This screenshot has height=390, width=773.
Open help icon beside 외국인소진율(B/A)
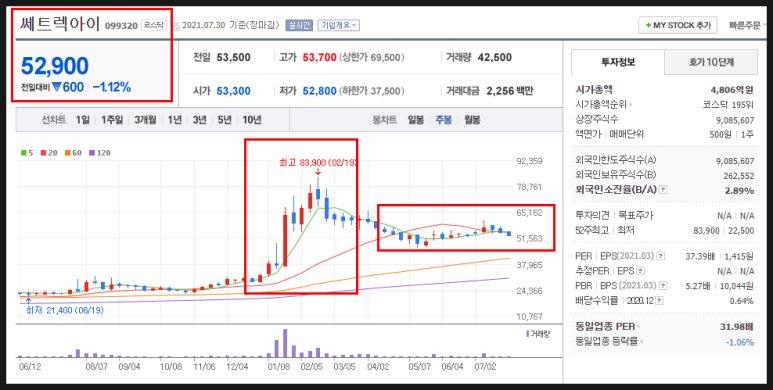point(663,190)
